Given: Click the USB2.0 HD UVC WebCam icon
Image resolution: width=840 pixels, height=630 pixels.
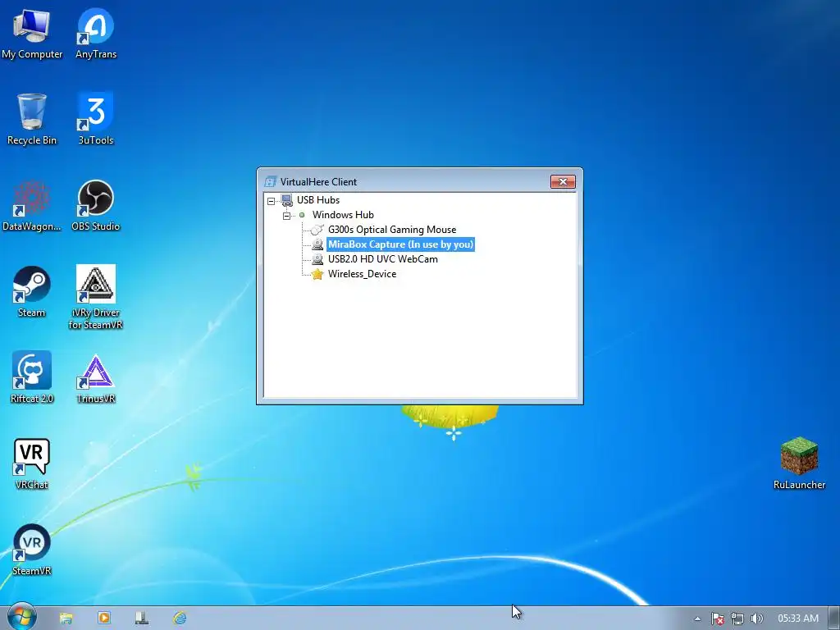Looking at the screenshot, I should (317, 259).
